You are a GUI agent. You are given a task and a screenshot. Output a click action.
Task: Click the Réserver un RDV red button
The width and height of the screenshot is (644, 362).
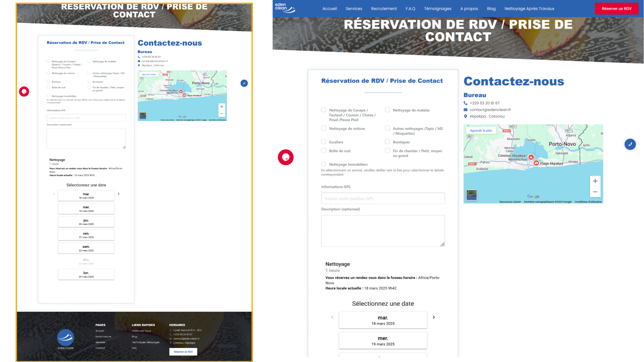tap(616, 9)
